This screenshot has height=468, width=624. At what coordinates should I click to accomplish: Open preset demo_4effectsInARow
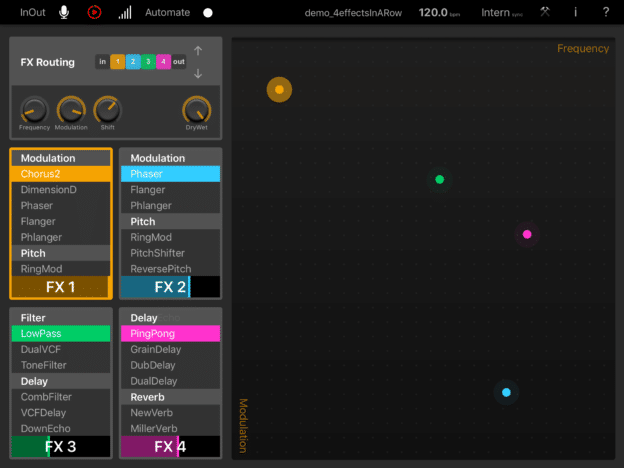click(353, 13)
